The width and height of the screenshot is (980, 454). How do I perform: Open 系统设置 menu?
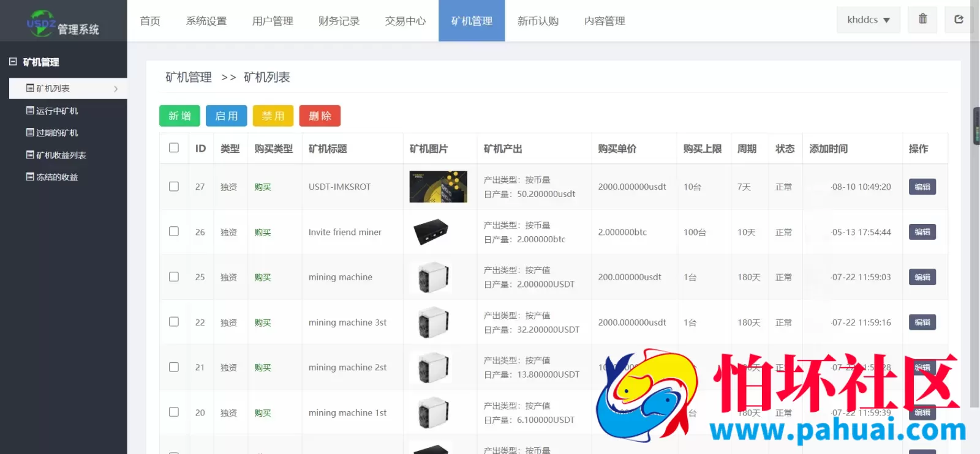[206, 21]
